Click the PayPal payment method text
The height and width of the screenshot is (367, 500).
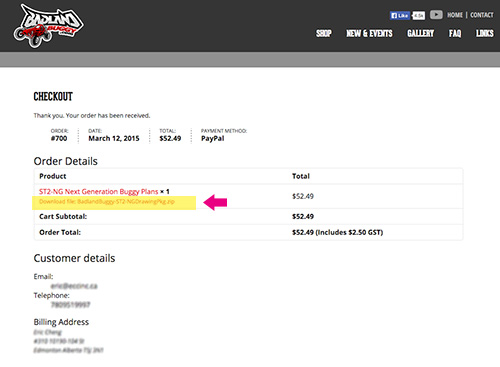(212, 139)
